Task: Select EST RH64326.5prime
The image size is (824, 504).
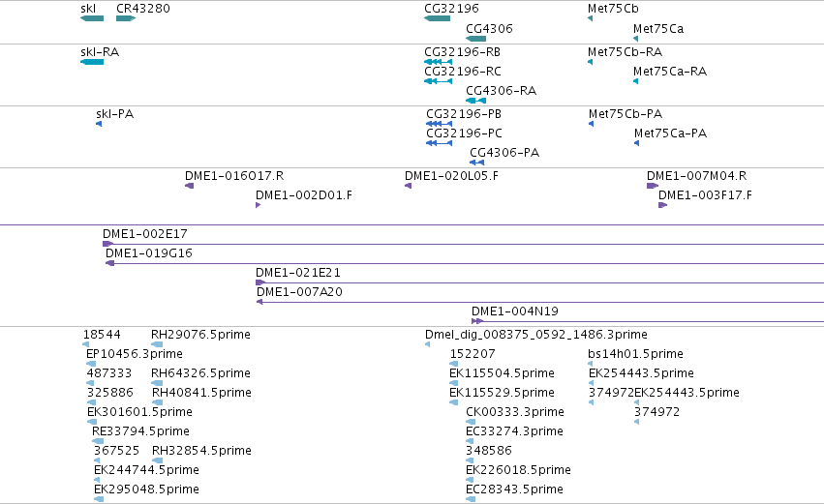Action: [x=157, y=383]
